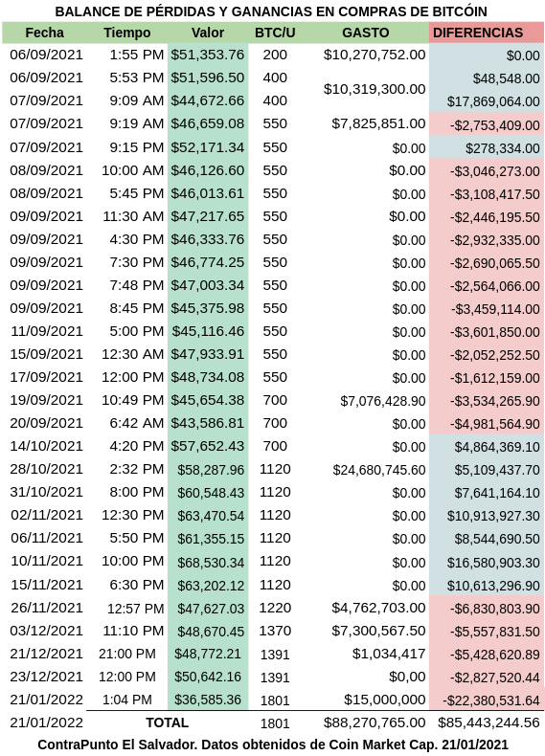Click the GASTO column header

[x=366, y=33]
